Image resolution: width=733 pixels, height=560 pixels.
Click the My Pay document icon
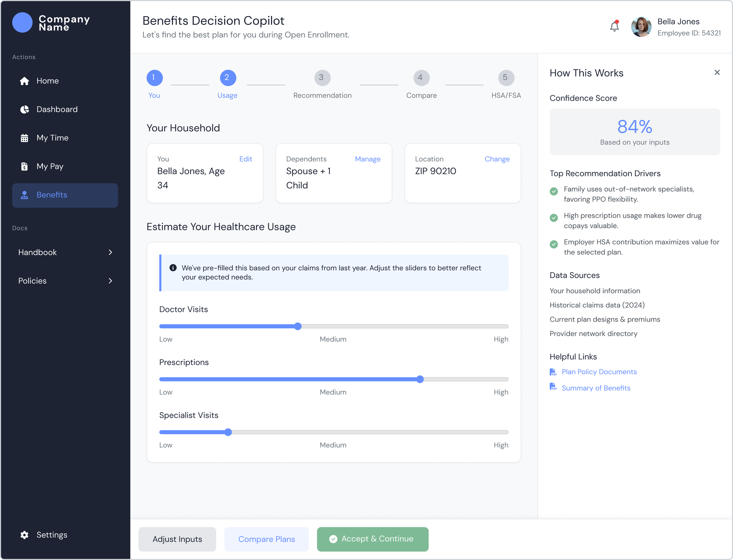point(24,166)
